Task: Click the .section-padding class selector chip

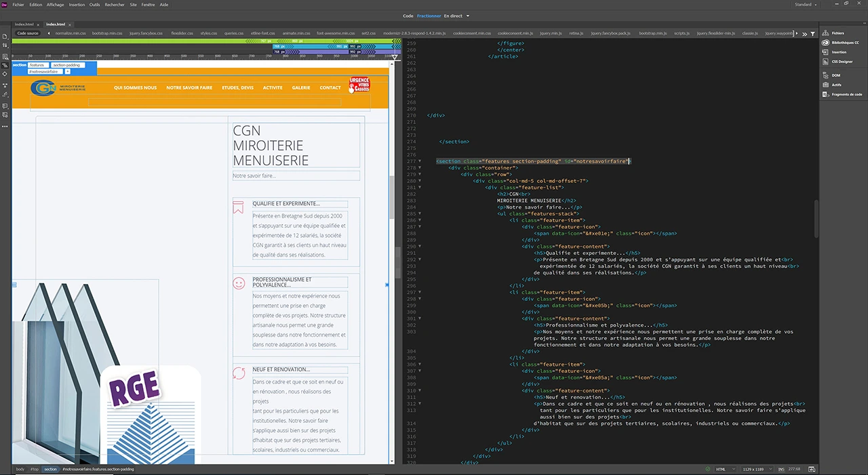Action: pyautogui.click(x=68, y=65)
